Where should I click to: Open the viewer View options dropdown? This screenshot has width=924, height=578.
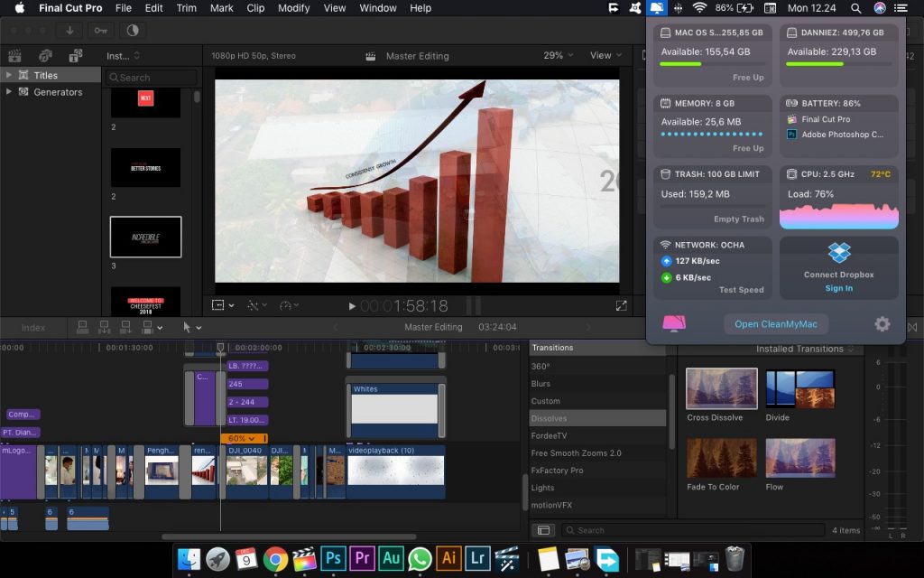pos(605,55)
